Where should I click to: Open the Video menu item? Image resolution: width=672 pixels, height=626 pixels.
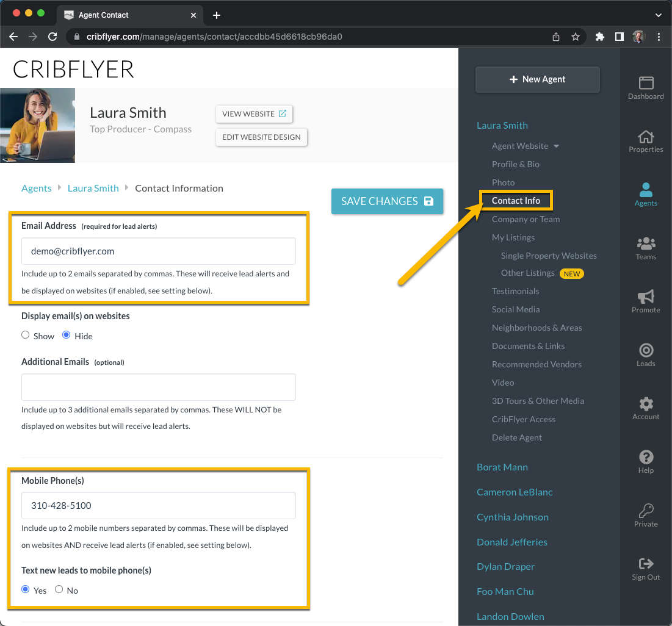(503, 383)
